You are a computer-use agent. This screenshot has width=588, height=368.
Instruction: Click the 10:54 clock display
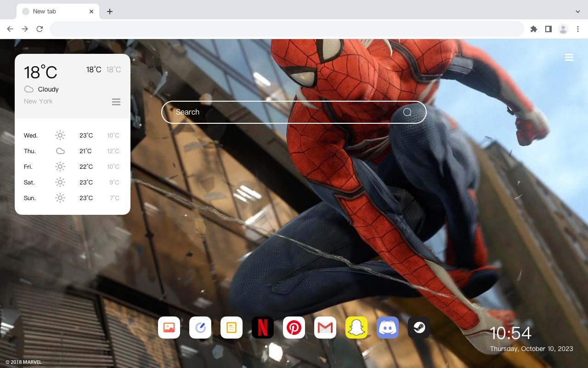(x=510, y=333)
